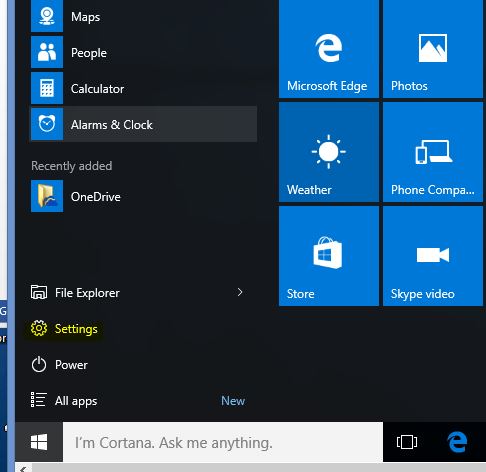
Task: Click the New label beside All apps
Action: 233,401
